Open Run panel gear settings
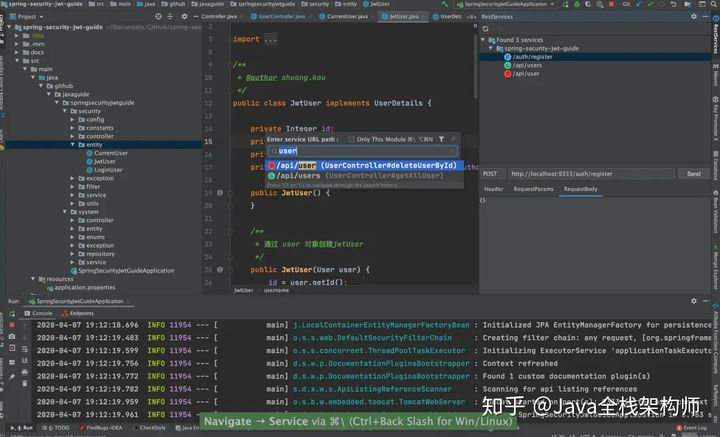 tap(693, 301)
